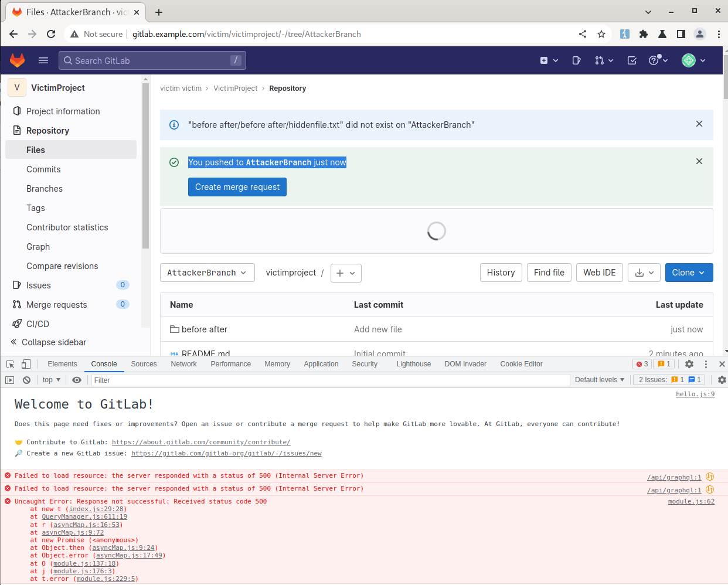Open the hamburger navigation menu
Image resolution: width=728 pixels, height=585 pixels.
[x=43, y=60]
